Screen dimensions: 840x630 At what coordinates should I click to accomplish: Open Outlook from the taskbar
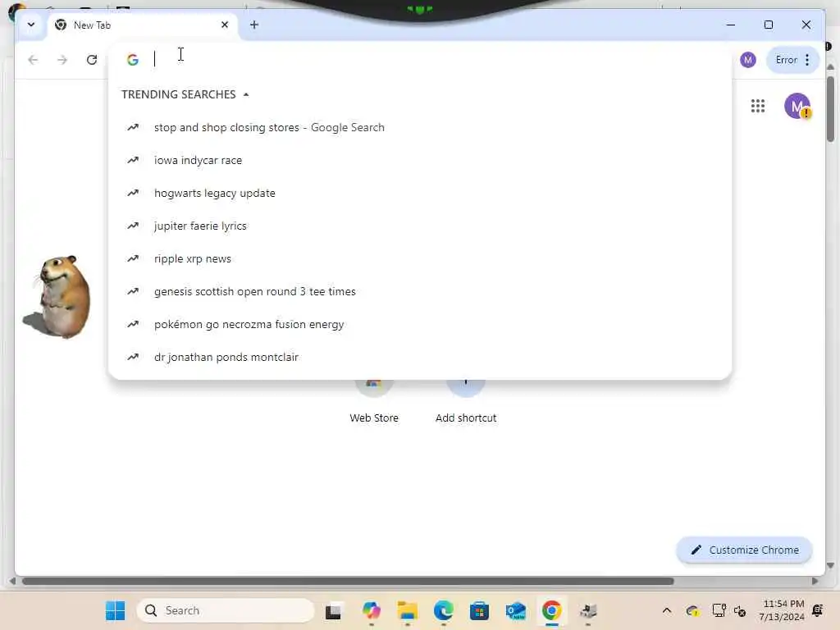516,610
